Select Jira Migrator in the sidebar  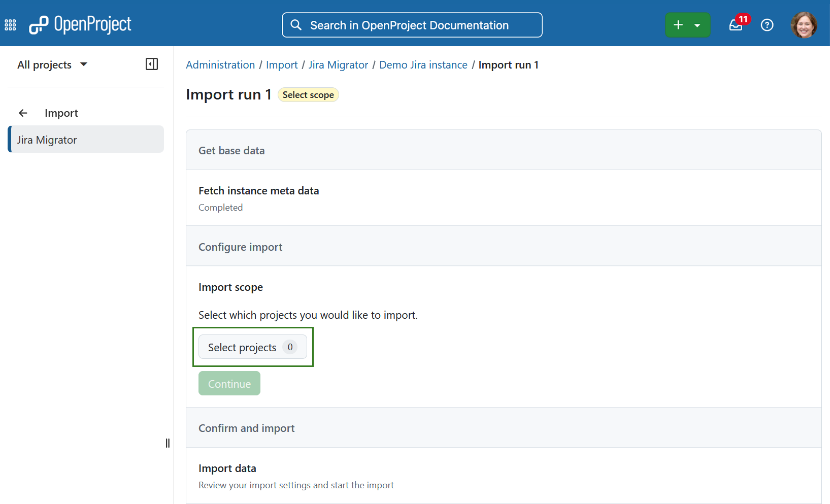click(86, 140)
